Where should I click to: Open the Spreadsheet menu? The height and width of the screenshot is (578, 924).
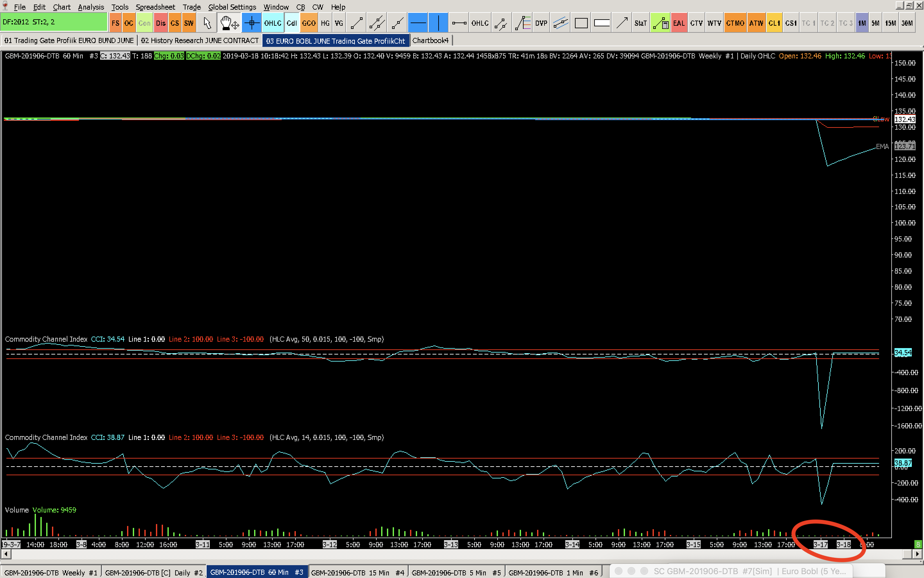[155, 7]
